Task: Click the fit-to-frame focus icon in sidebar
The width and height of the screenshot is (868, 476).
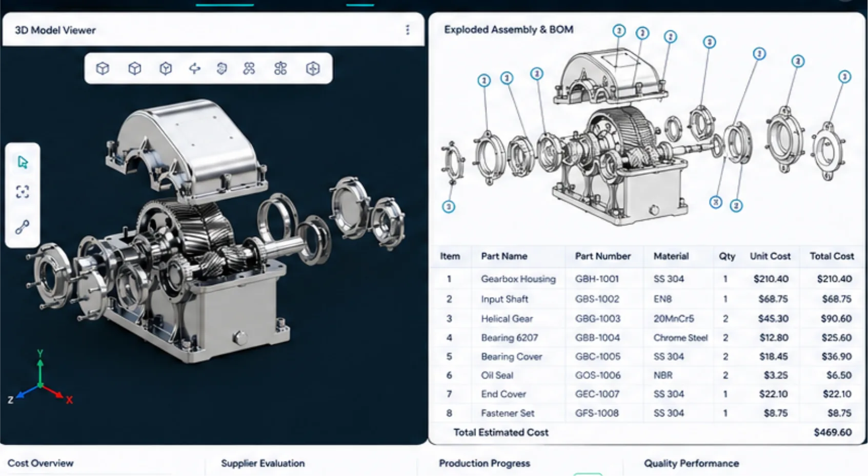Action: point(23,192)
